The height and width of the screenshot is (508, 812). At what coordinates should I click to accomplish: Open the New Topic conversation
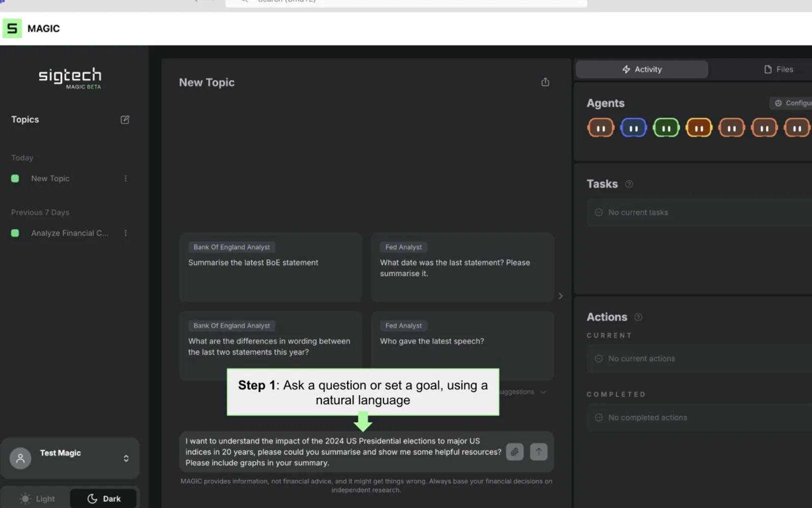coord(50,178)
